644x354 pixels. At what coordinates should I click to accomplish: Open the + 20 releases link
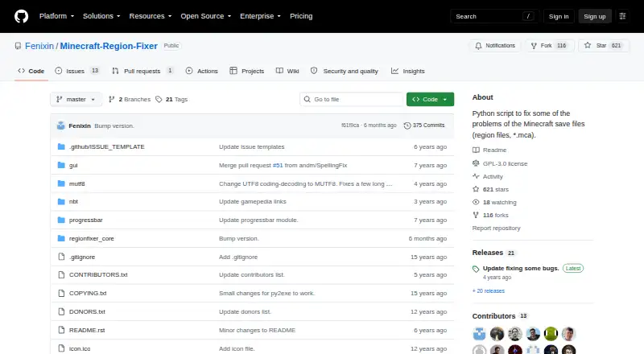pyautogui.click(x=489, y=290)
